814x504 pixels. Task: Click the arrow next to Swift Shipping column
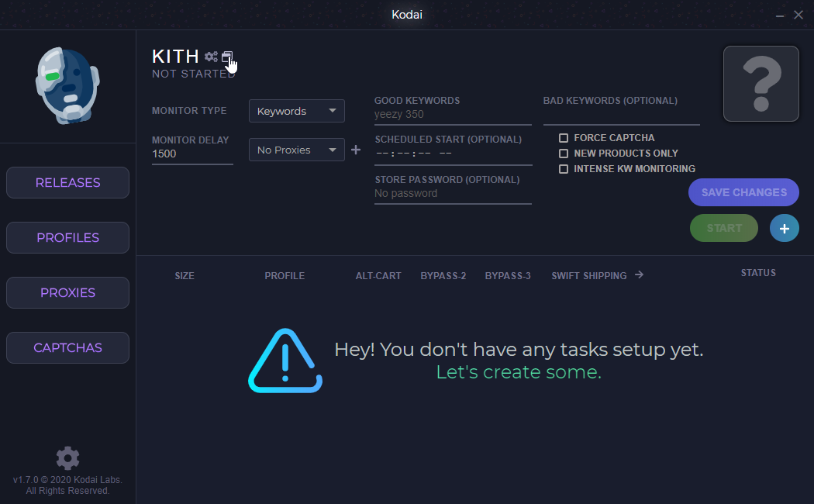click(x=639, y=274)
